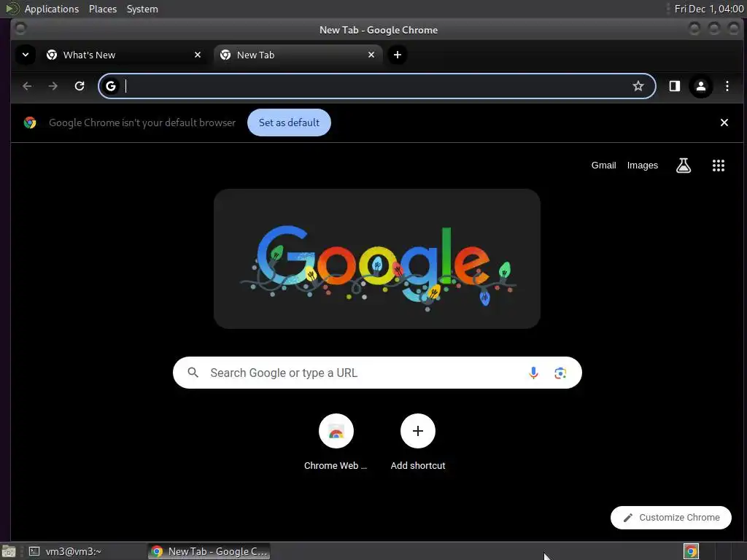Focus the address bar input
Viewport: 747px width, 560px height.
tap(376, 86)
